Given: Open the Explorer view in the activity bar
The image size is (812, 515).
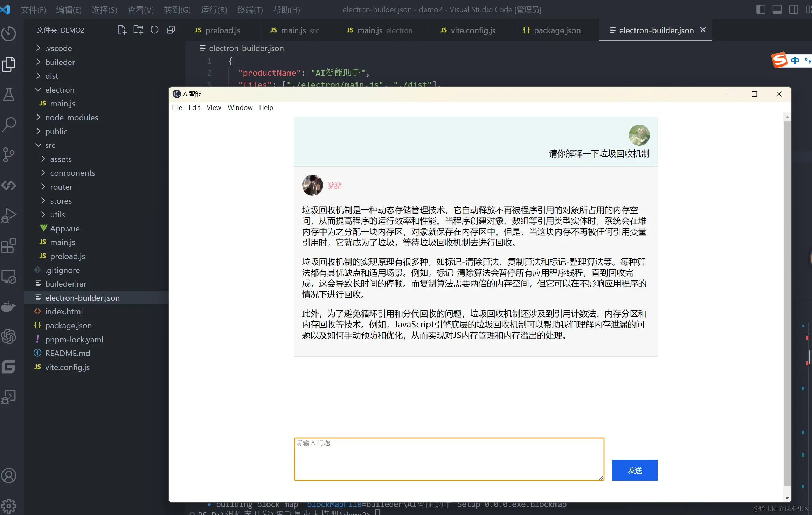Looking at the screenshot, I should click(x=9, y=64).
